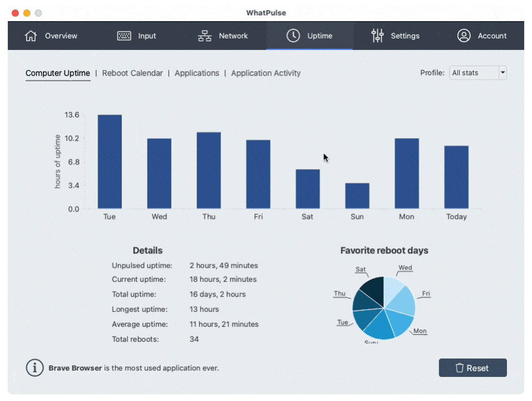Switch to the Reboot Calendar tab
This screenshot has height=401, width=532.
tap(132, 73)
